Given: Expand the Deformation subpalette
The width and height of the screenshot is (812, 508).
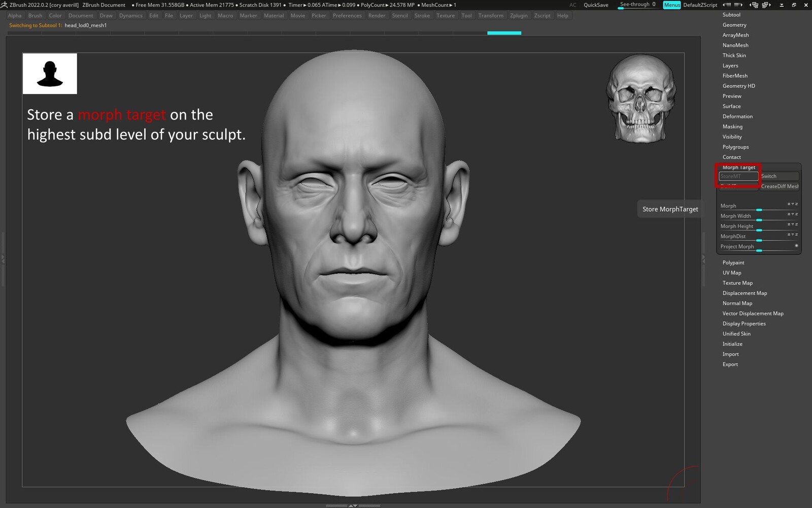Looking at the screenshot, I should (x=737, y=116).
